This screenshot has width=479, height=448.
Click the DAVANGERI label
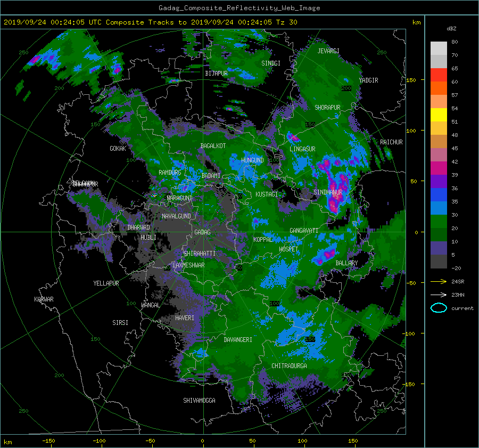coord(238,340)
